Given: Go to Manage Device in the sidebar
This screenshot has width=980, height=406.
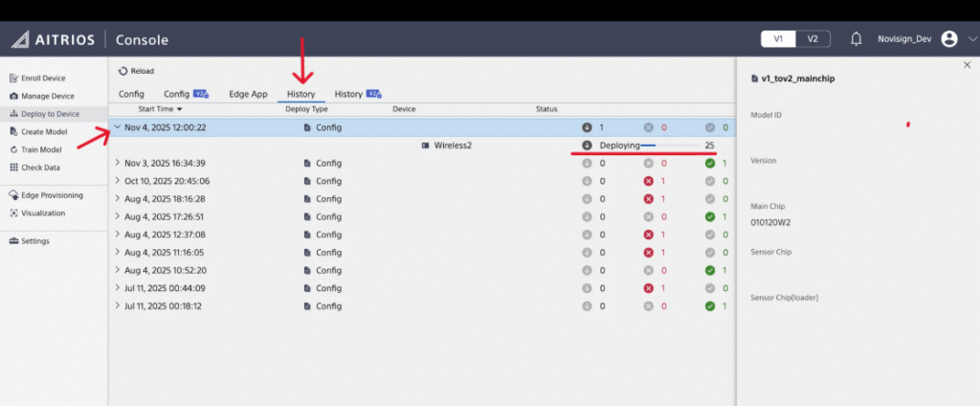Looking at the screenshot, I should [x=47, y=96].
